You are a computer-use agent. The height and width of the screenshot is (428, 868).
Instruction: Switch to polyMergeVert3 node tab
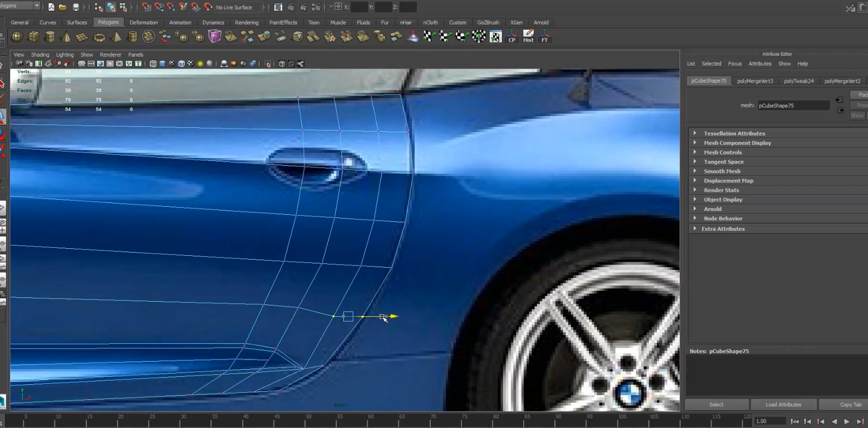755,81
